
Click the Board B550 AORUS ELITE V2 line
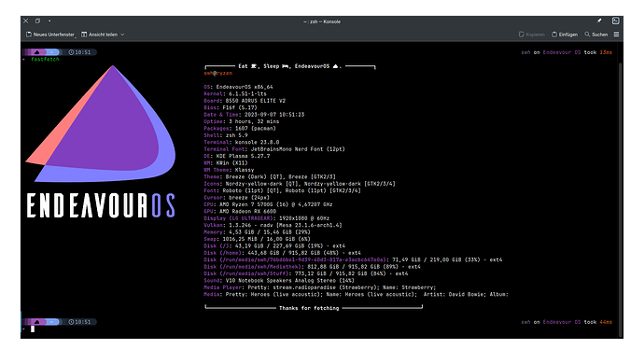(245, 101)
